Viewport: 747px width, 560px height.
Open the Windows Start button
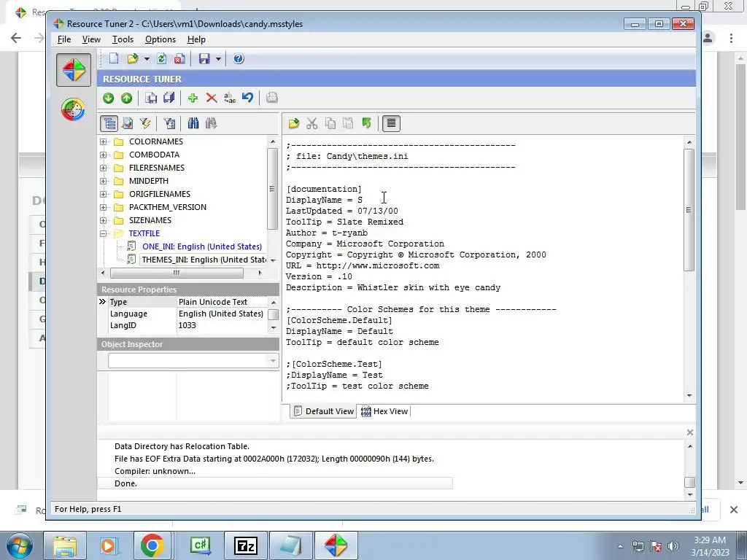click(x=20, y=545)
